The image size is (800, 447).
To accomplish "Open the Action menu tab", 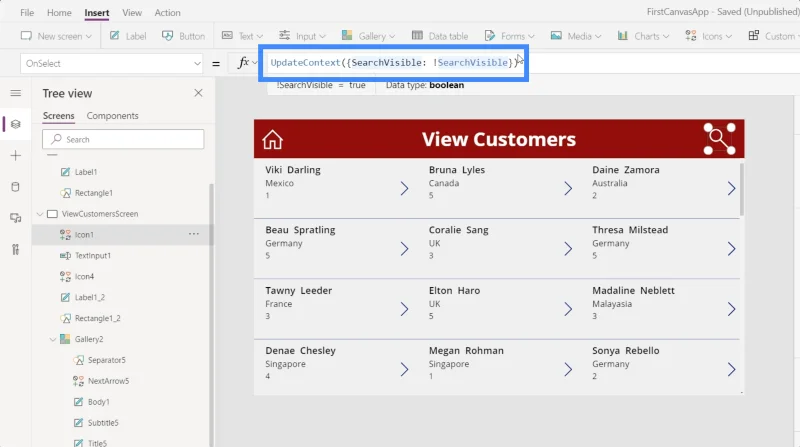I will tap(167, 12).
